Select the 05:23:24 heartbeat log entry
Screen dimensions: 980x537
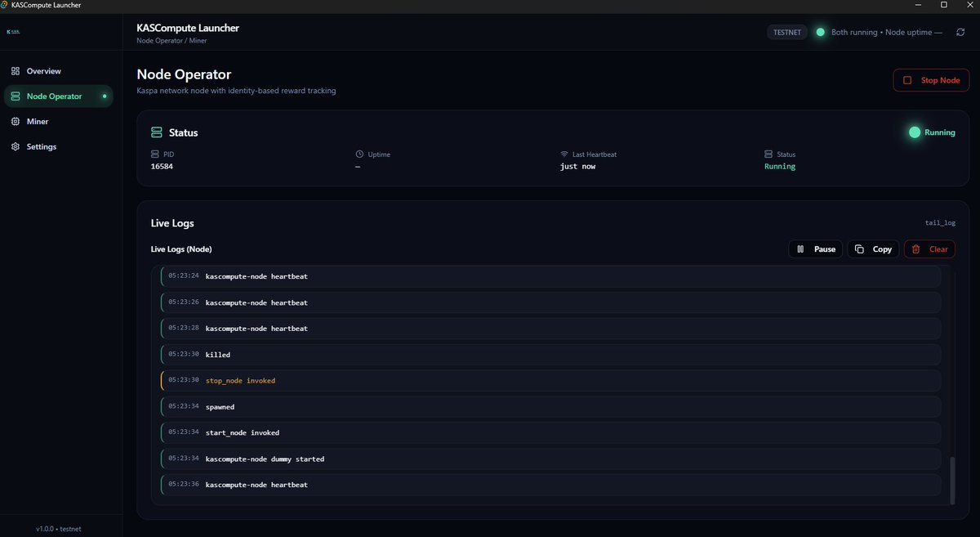[x=550, y=276]
